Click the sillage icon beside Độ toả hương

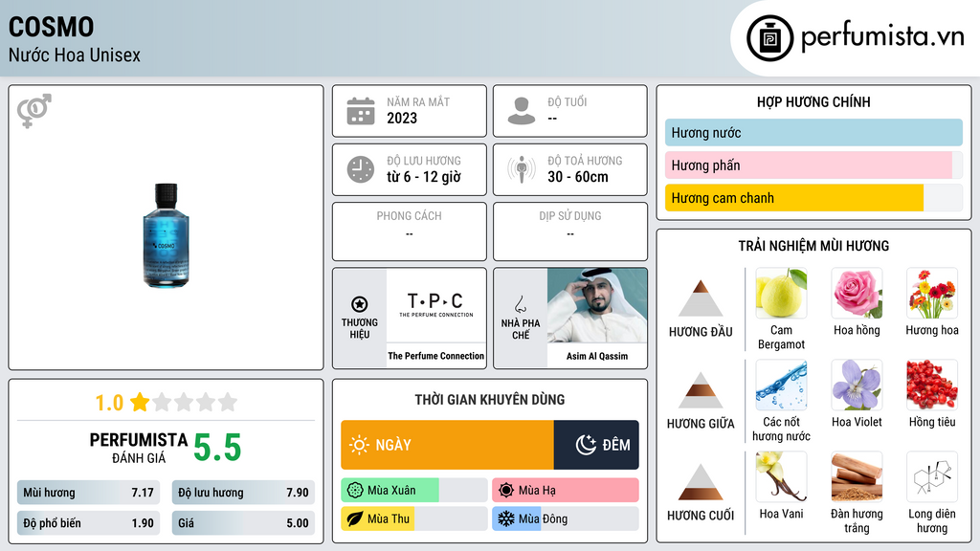click(x=522, y=169)
